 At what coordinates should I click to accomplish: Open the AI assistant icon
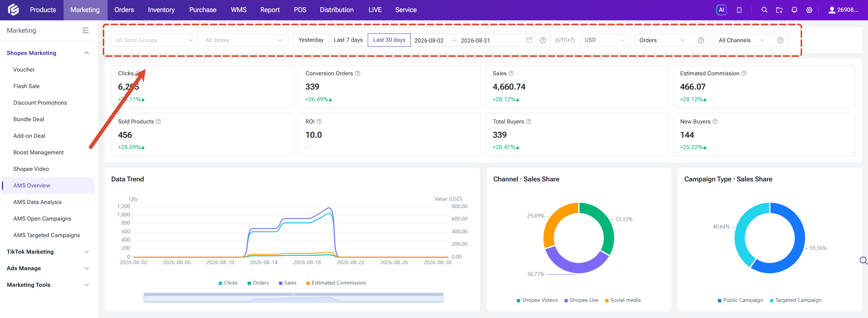pyautogui.click(x=721, y=10)
